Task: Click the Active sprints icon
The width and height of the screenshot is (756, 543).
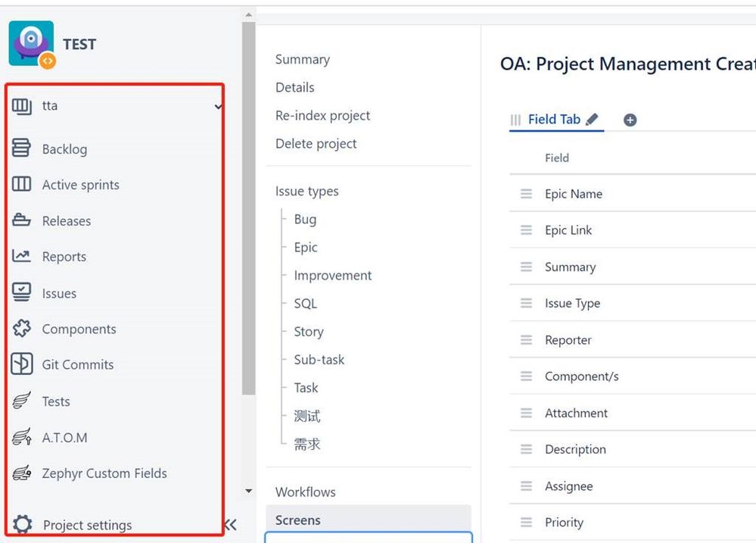Action: [22, 184]
